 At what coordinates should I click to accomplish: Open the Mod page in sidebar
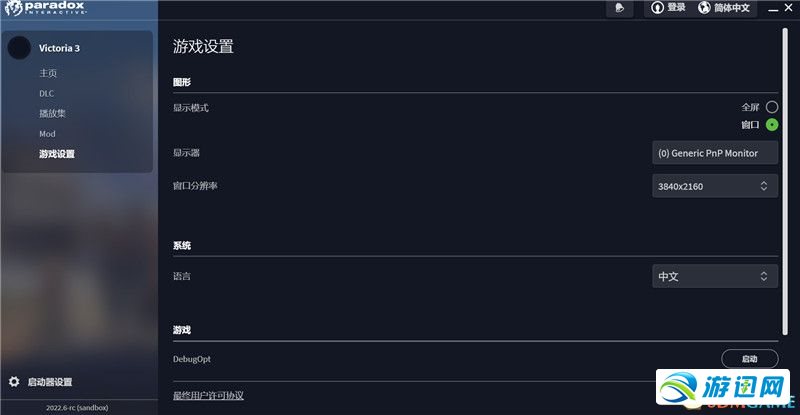47,134
